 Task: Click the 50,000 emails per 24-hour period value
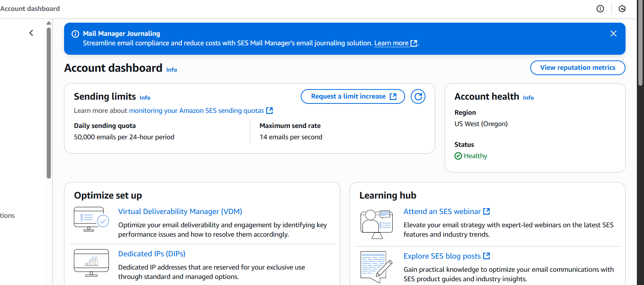pyautogui.click(x=124, y=137)
